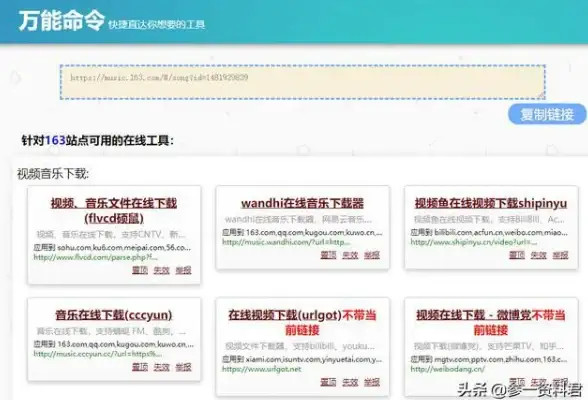Image resolution: width=588 pixels, height=400 pixels.
Task: Open the https://www.urlgot.net link
Action: [x=261, y=369]
